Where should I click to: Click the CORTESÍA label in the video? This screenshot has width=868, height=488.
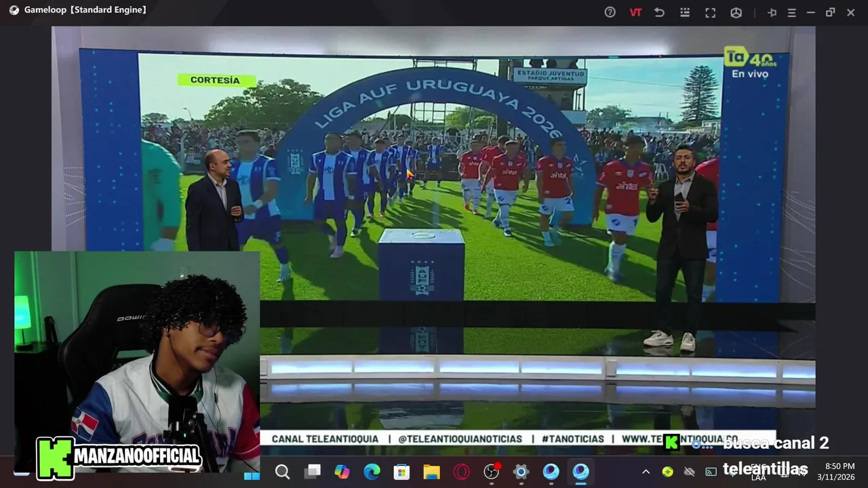pos(215,80)
